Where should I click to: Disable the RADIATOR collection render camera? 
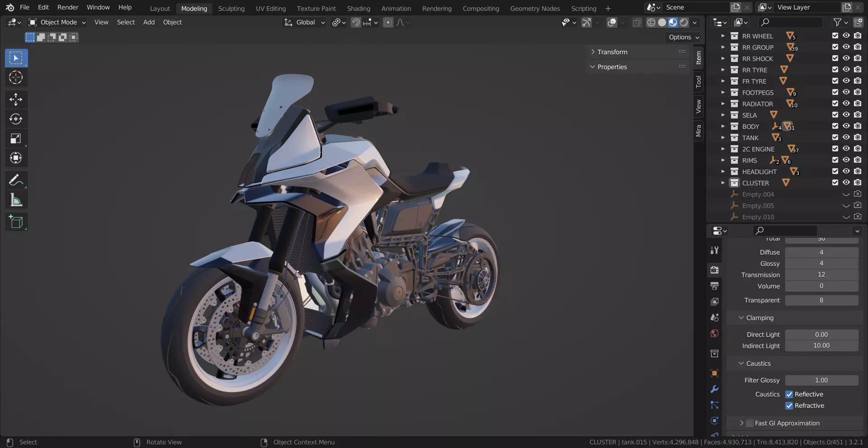point(858,104)
